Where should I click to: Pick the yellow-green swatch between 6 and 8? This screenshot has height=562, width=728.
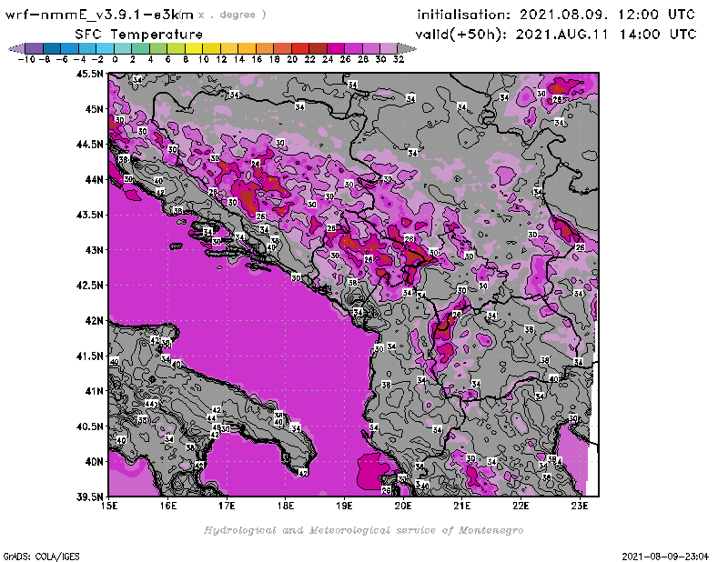pyautogui.click(x=176, y=48)
